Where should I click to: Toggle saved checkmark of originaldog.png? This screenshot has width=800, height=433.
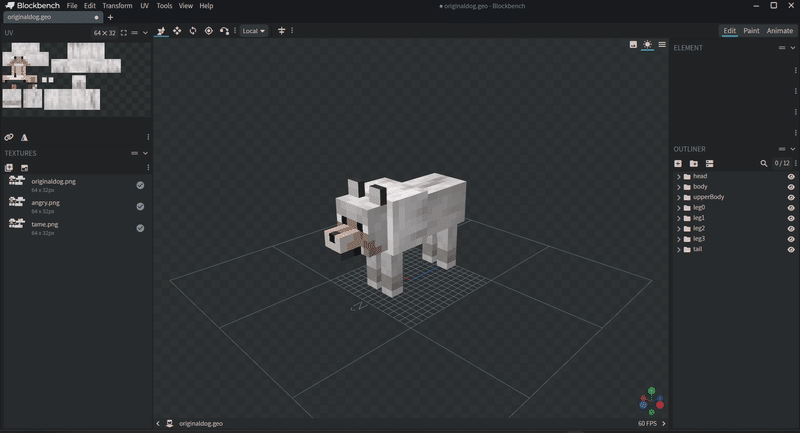point(140,185)
